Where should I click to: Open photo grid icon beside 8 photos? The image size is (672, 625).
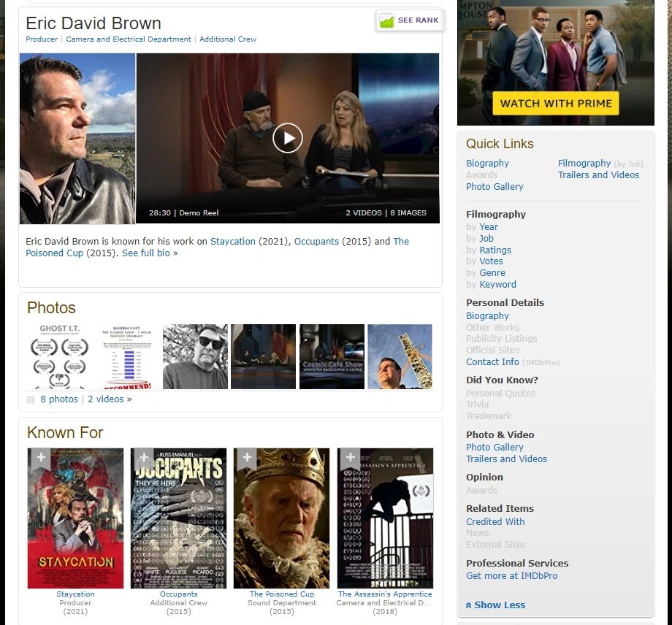click(x=31, y=399)
